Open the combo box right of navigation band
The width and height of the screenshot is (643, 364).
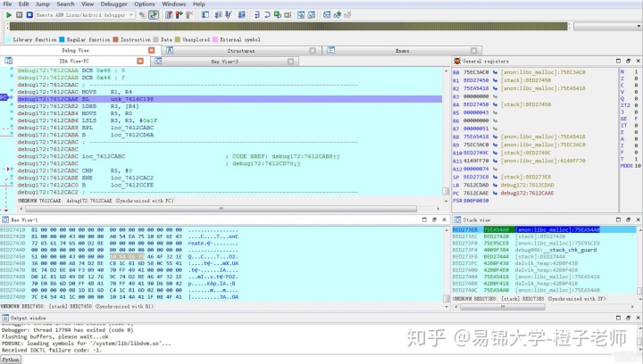[x=607, y=27]
